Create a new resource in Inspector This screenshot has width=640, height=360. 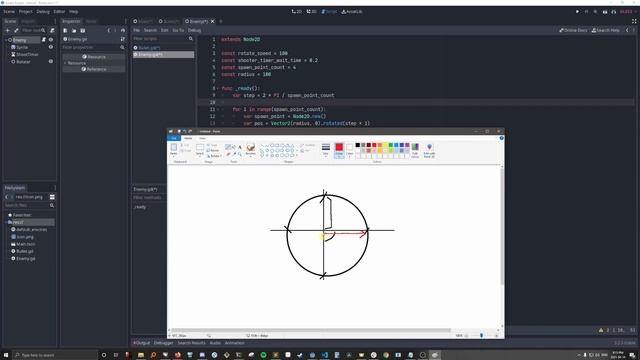click(65, 30)
